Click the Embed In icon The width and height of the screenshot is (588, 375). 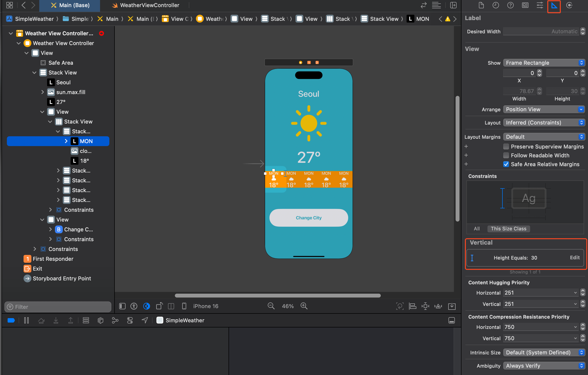click(452, 306)
